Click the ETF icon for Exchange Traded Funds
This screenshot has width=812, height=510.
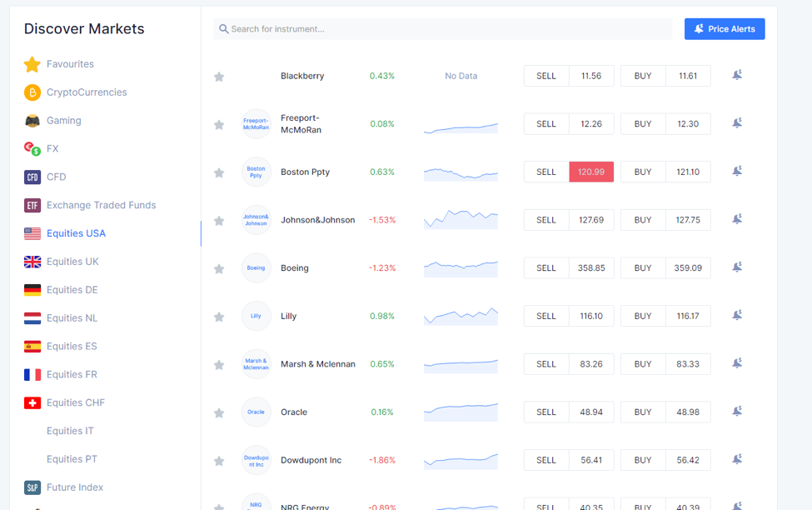tap(32, 205)
